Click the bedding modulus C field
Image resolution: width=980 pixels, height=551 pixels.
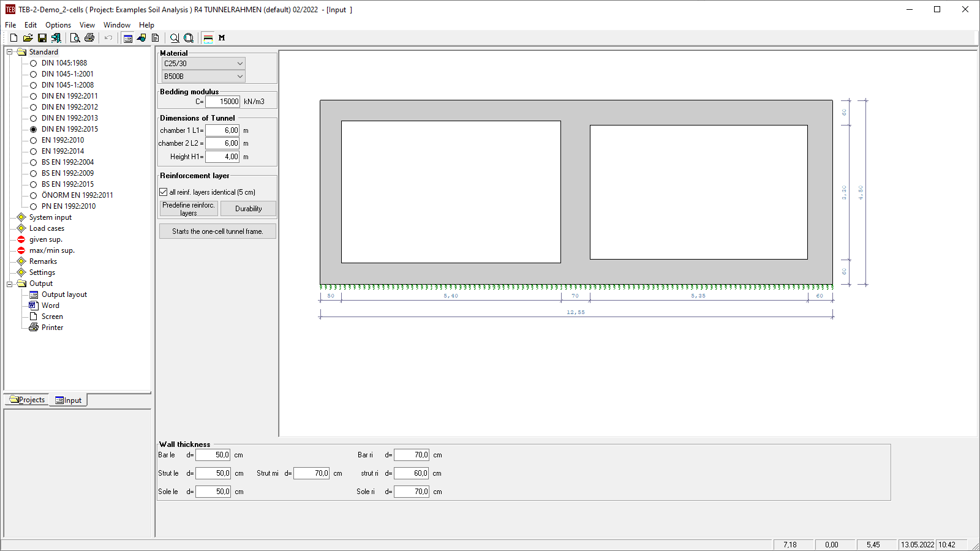pyautogui.click(x=223, y=102)
